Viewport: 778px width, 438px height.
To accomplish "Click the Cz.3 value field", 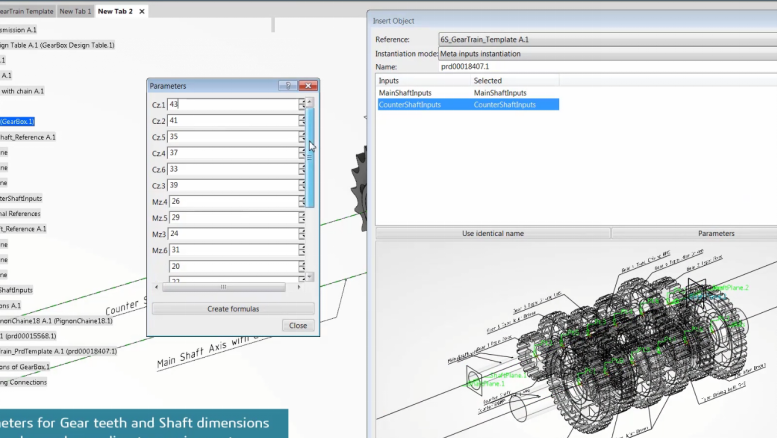I will pos(233,185).
